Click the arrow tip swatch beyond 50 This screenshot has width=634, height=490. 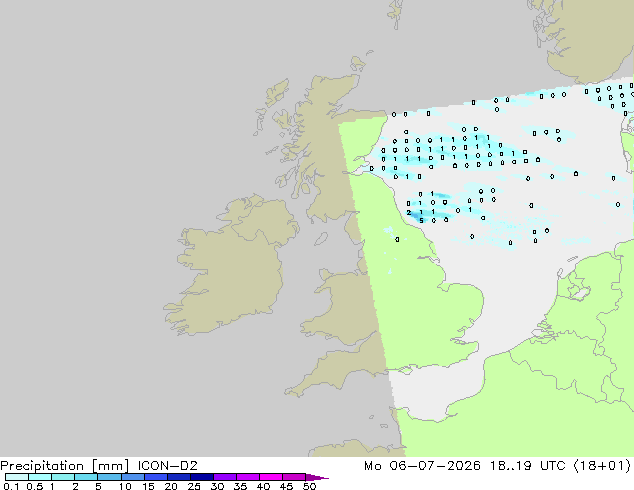[x=317, y=477]
